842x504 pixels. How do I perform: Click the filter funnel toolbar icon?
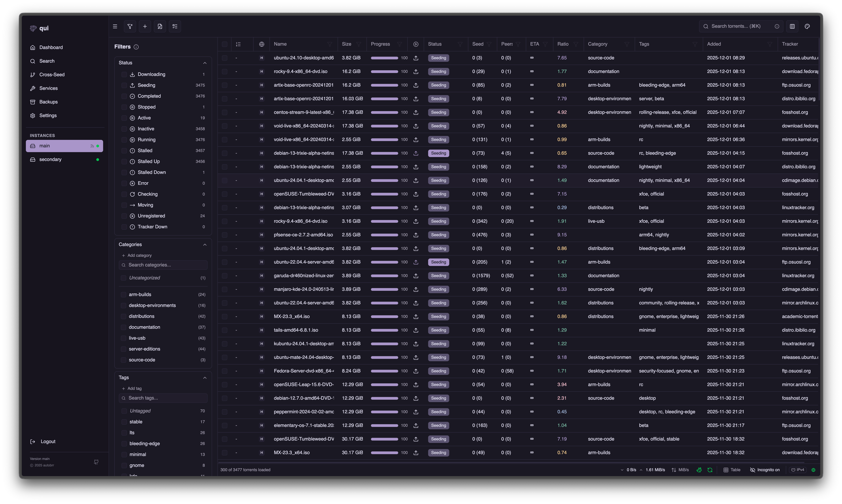coord(130,27)
